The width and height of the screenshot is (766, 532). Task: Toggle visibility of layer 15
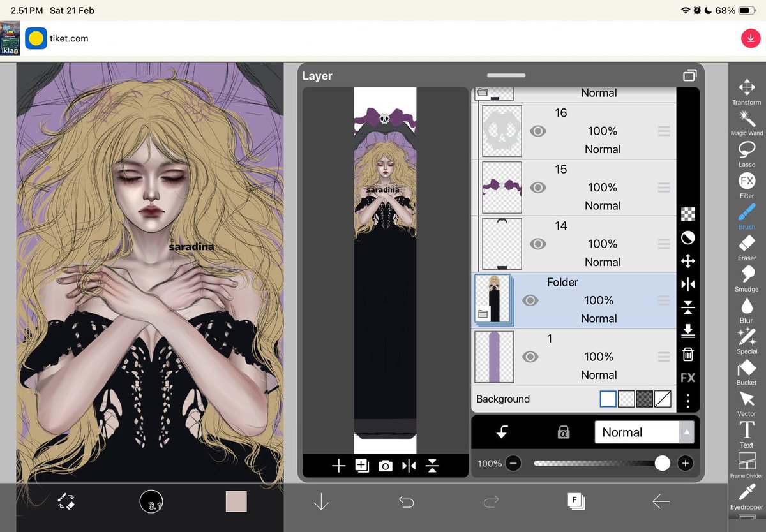pos(538,187)
